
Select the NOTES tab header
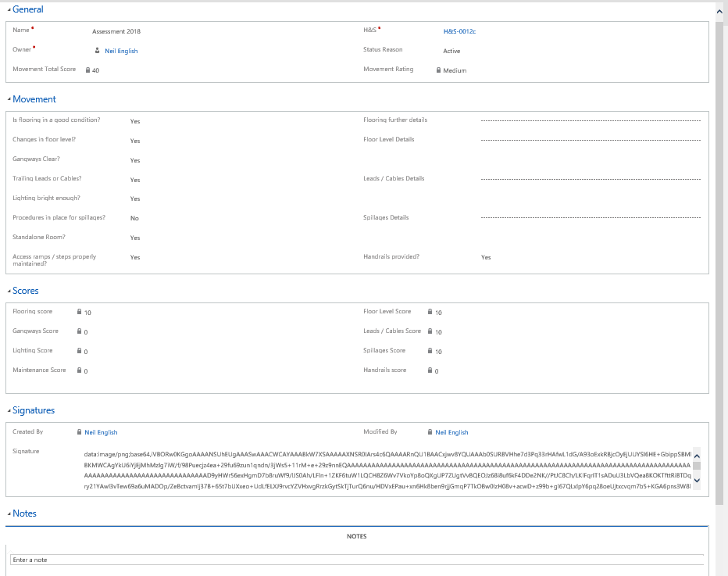click(x=356, y=536)
